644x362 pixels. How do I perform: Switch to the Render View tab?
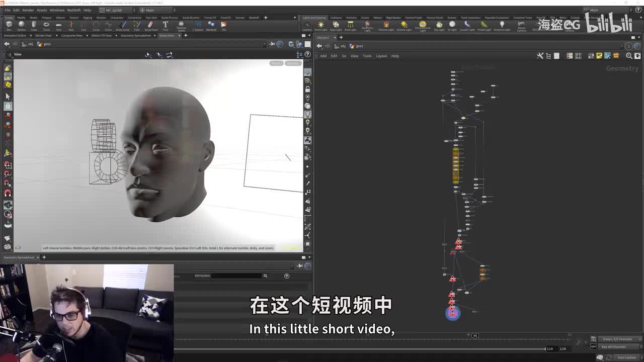click(x=43, y=36)
